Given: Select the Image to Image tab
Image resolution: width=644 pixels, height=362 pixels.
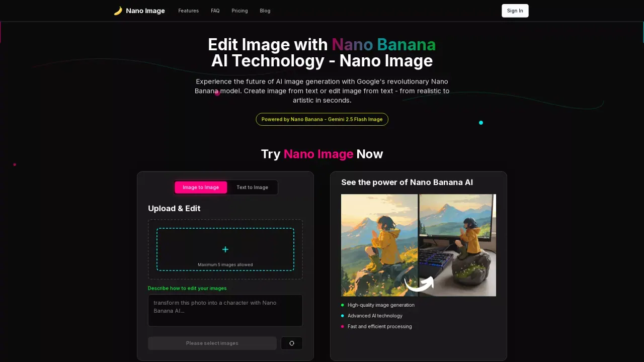Looking at the screenshot, I should [x=201, y=188].
